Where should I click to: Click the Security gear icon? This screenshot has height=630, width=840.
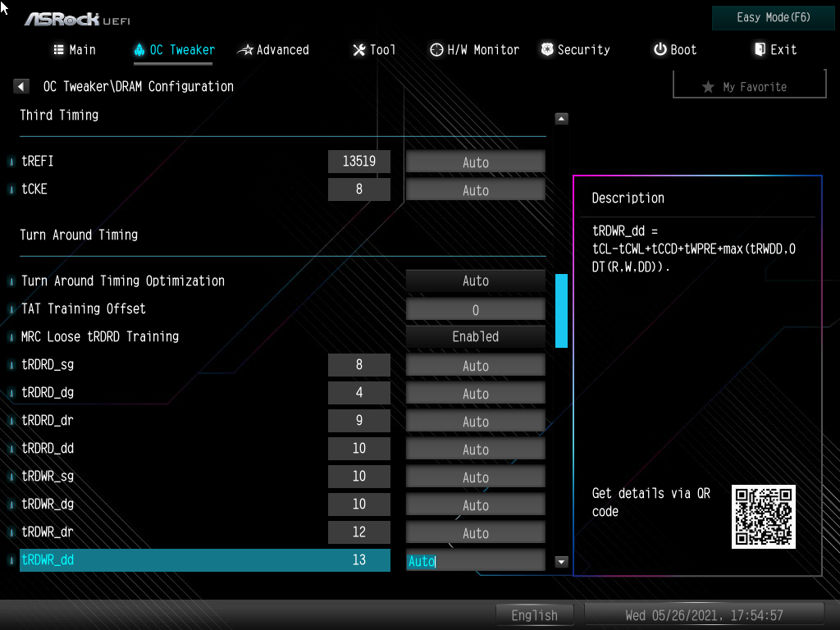click(x=546, y=49)
